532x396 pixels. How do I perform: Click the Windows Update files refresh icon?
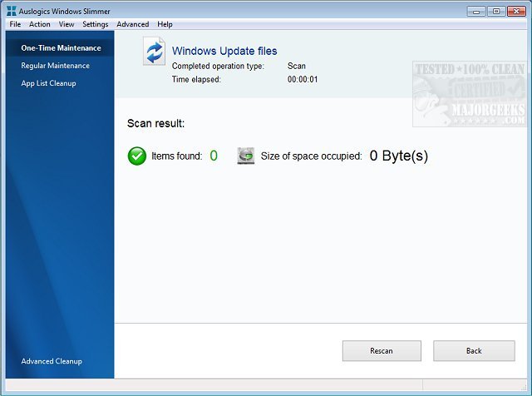pyautogui.click(x=154, y=52)
